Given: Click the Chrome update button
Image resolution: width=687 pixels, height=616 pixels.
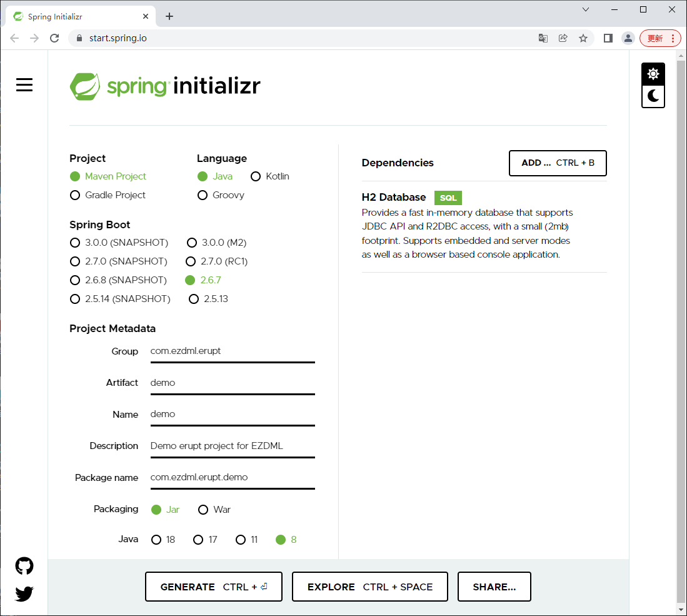Looking at the screenshot, I should pos(660,38).
